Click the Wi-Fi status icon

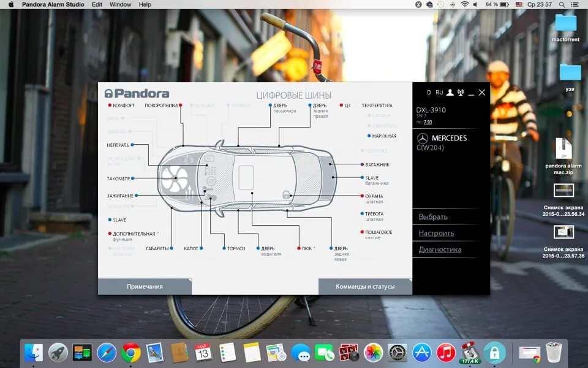coord(465,4)
